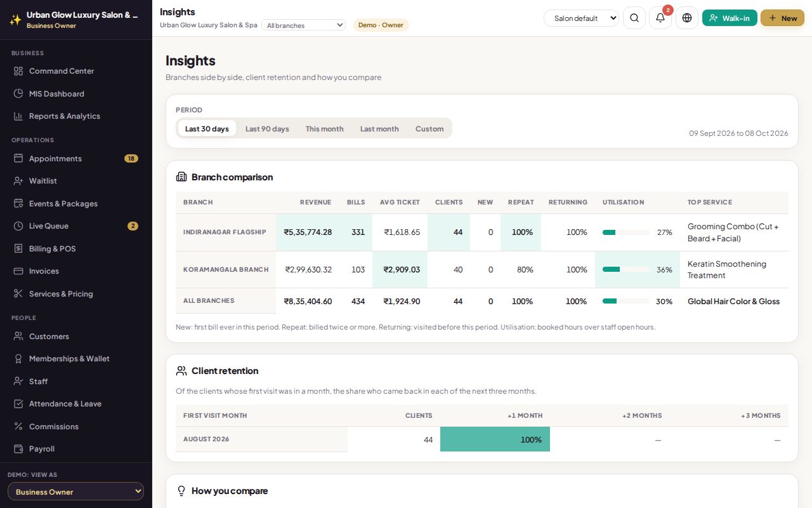
Task: Click Commissions percent icon
Action: tap(18, 426)
